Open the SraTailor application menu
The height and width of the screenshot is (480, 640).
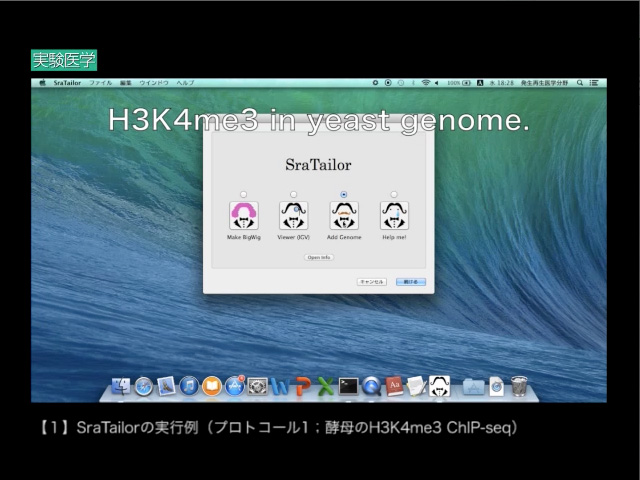click(67, 82)
